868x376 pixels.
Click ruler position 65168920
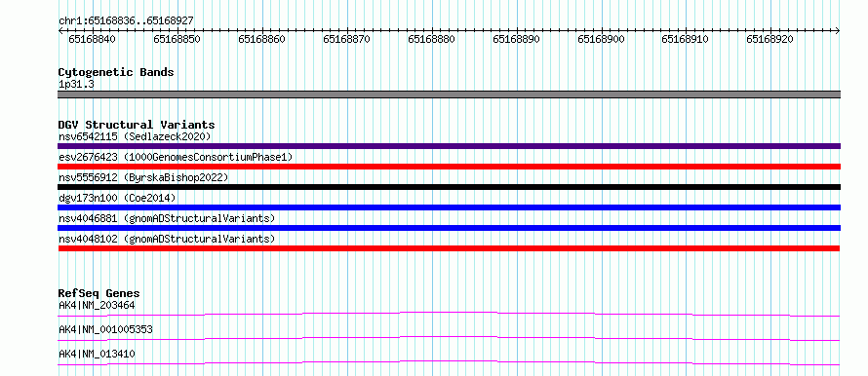pos(770,39)
